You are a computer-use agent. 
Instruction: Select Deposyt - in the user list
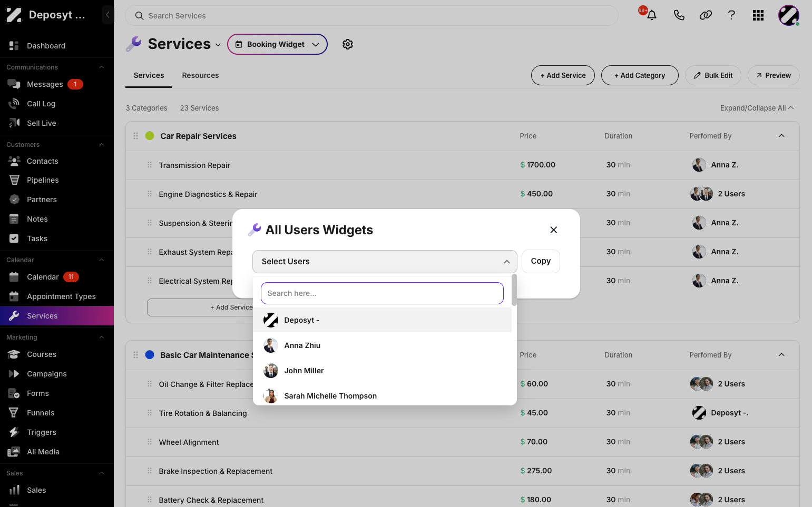[x=382, y=320]
